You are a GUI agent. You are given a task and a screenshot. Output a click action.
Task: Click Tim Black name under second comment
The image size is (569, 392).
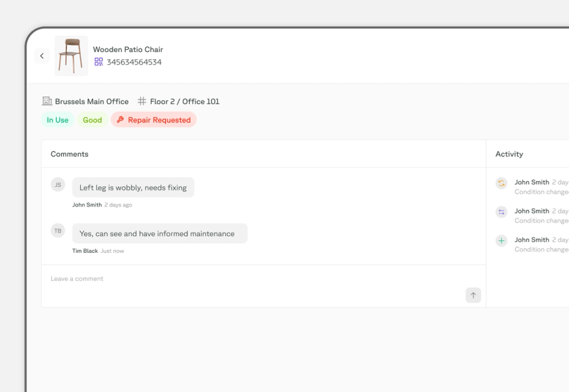click(x=85, y=251)
